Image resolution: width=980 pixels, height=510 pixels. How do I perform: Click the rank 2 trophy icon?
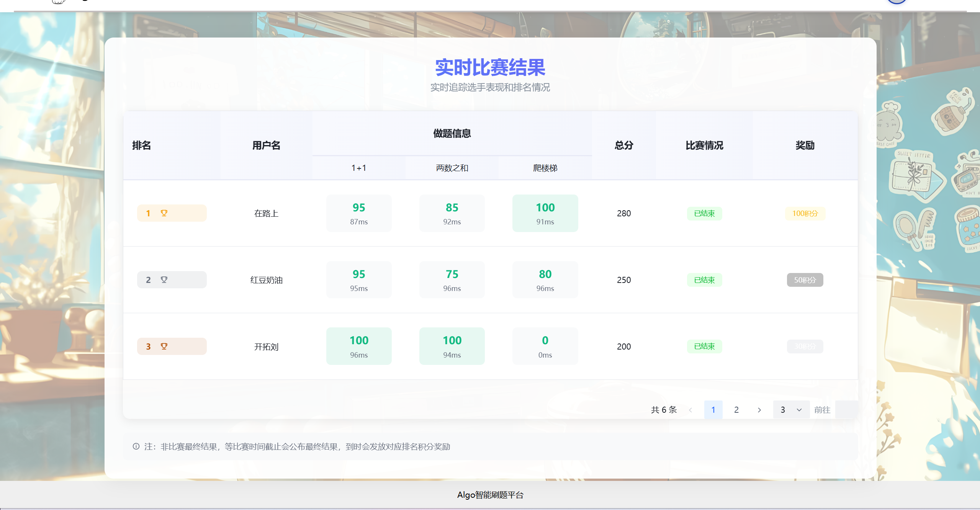pyautogui.click(x=164, y=280)
